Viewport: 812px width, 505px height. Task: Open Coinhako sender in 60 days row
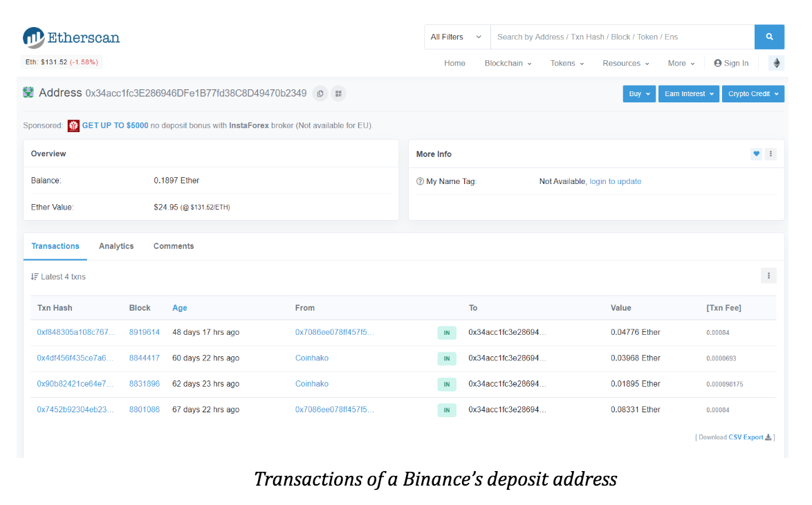point(312,358)
